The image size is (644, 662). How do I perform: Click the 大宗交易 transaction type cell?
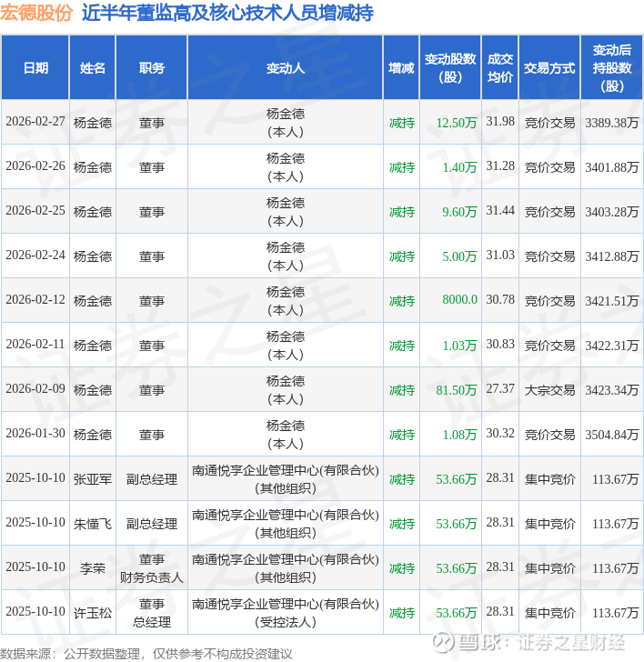coord(549,390)
